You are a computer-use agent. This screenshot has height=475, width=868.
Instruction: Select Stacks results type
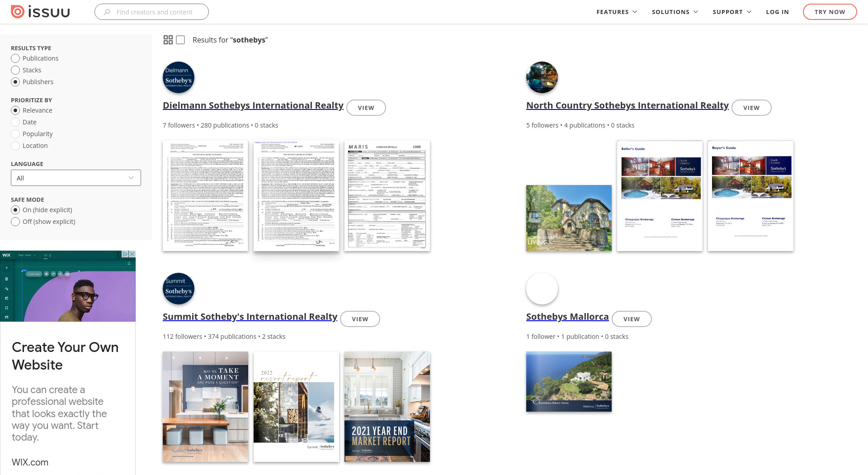tap(15, 70)
